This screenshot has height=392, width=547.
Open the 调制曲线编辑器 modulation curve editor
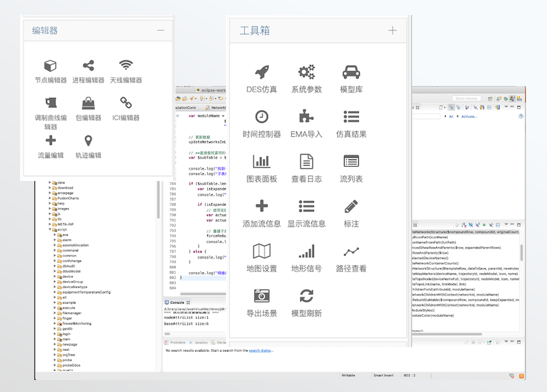pos(50,113)
